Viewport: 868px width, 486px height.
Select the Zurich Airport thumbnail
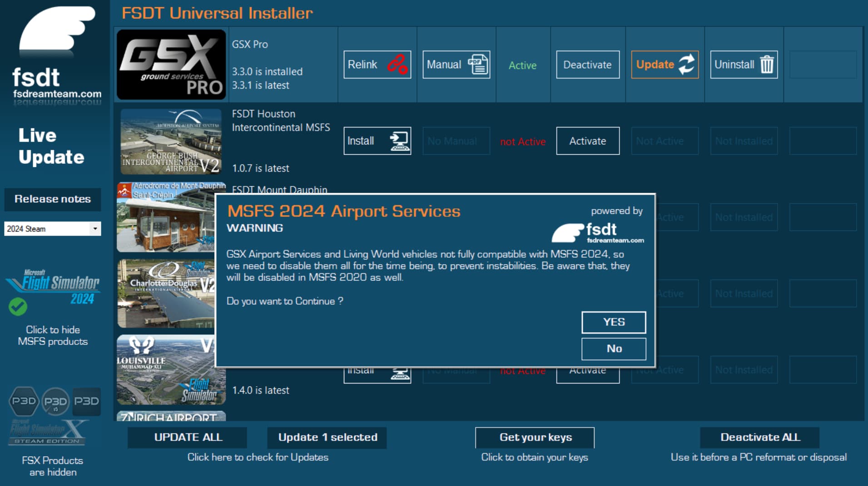point(171,416)
